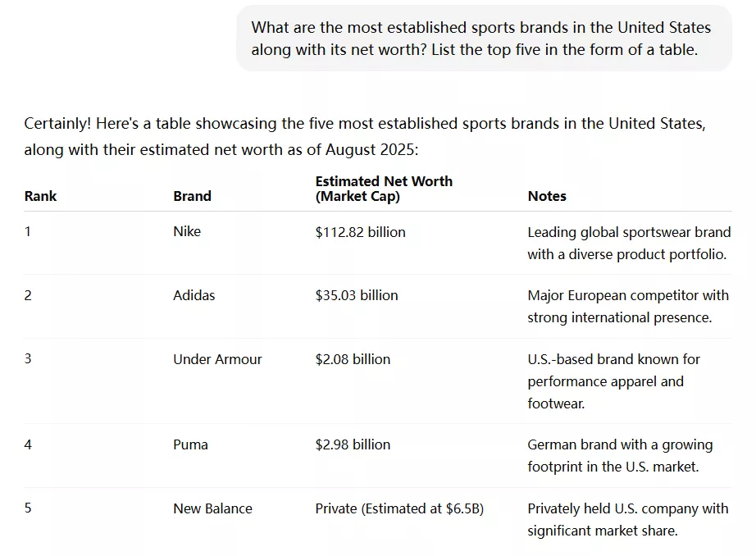Screen dimensions: 756x556
Task: Click the user question message bubble
Action: pos(484,39)
